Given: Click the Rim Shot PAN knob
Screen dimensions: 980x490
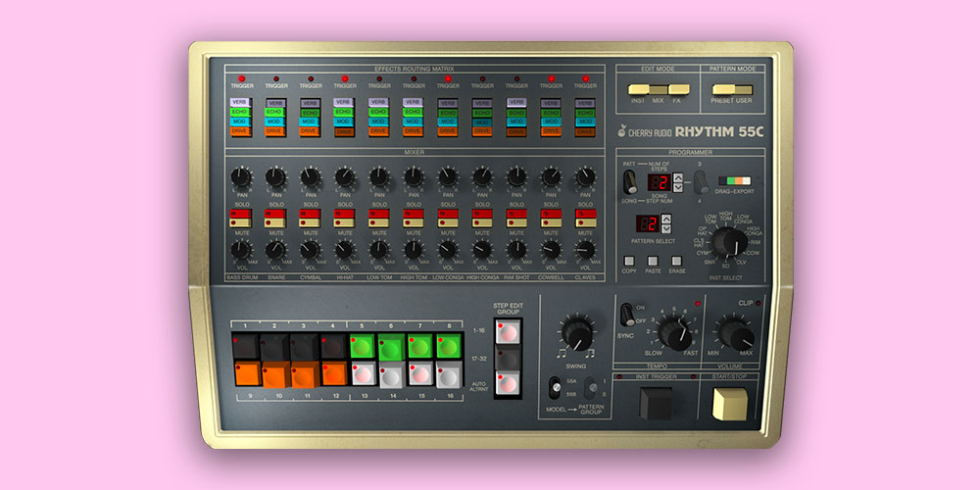Looking at the screenshot, I should (516, 177).
